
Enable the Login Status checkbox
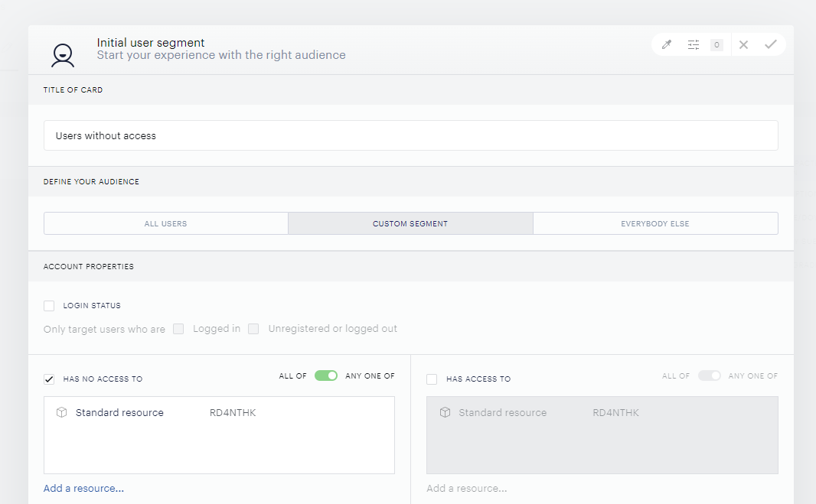(49, 306)
